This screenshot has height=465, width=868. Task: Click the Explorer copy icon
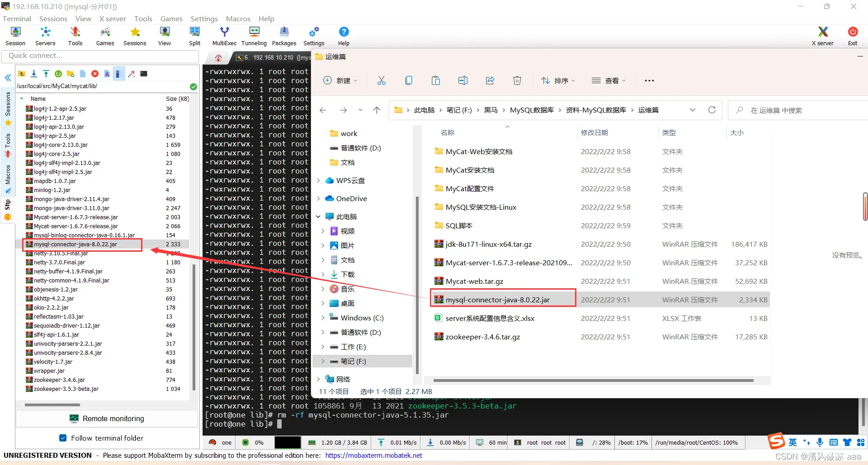(409, 80)
